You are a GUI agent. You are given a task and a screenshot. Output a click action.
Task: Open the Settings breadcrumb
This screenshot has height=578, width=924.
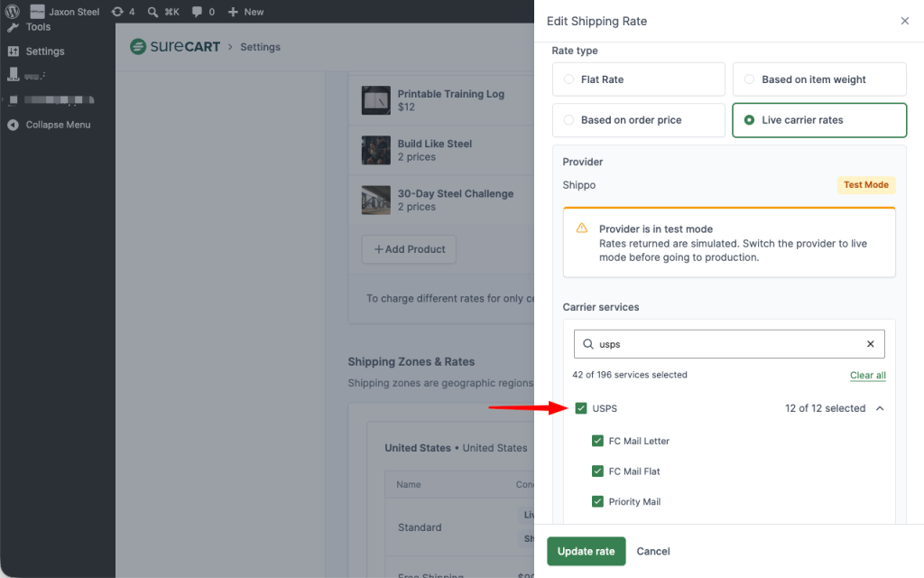coord(260,47)
